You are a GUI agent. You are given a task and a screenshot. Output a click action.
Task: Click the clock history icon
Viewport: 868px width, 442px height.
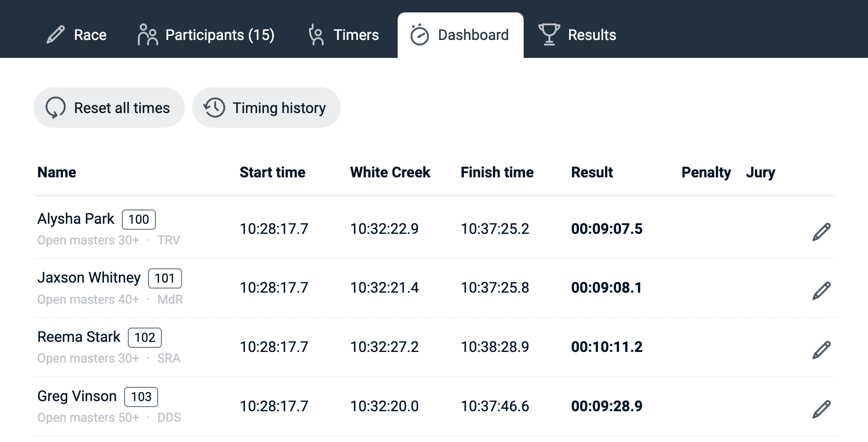click(214, 108)
